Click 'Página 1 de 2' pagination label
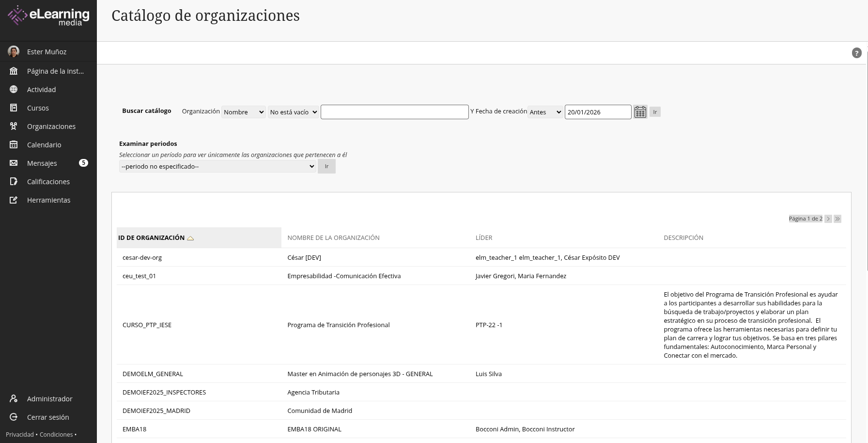 (x=806, y=219)
